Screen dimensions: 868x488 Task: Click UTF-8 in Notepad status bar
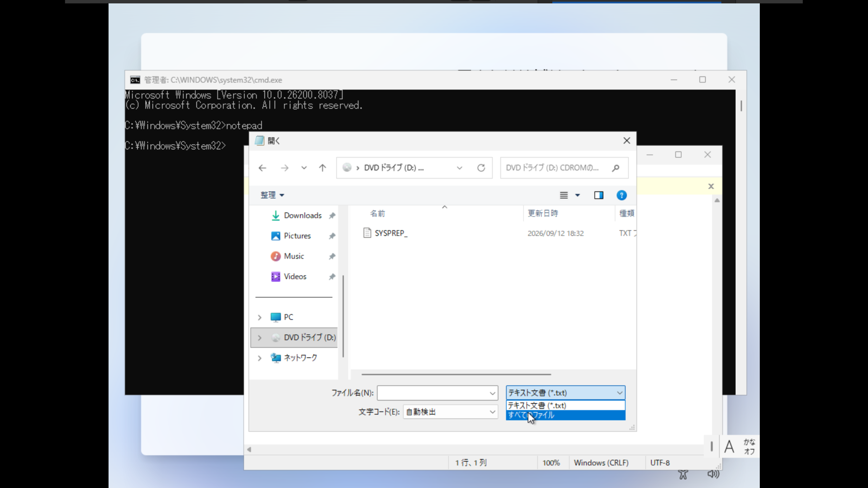click(x=660, y=463)
